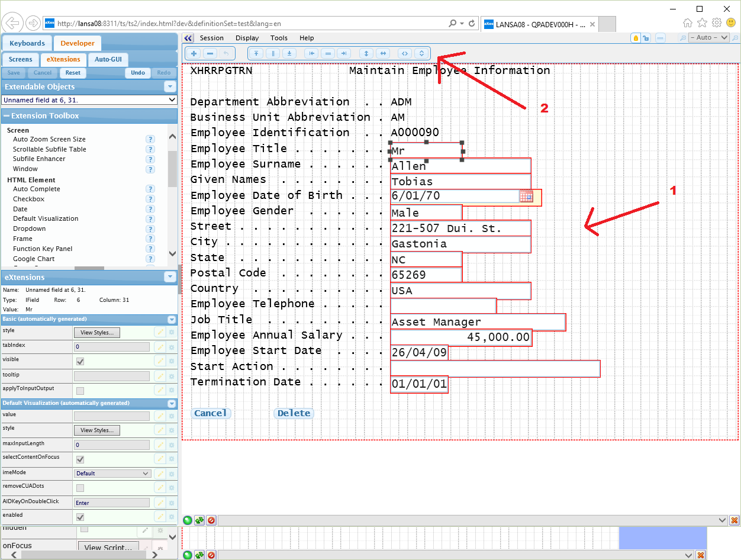Click the double-chevron collapse sidebar icon
This screenshot has width=741, height=560.
[188, 38]
